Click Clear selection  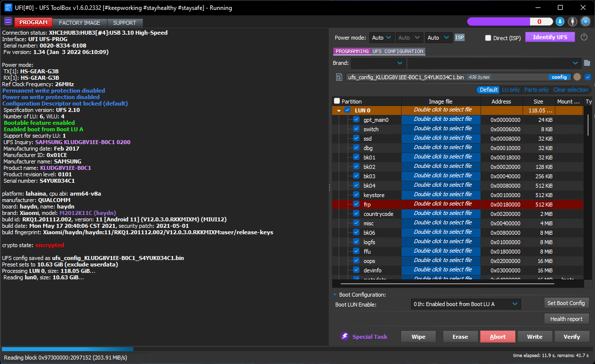pyautogui.click(x=571, y=90)
